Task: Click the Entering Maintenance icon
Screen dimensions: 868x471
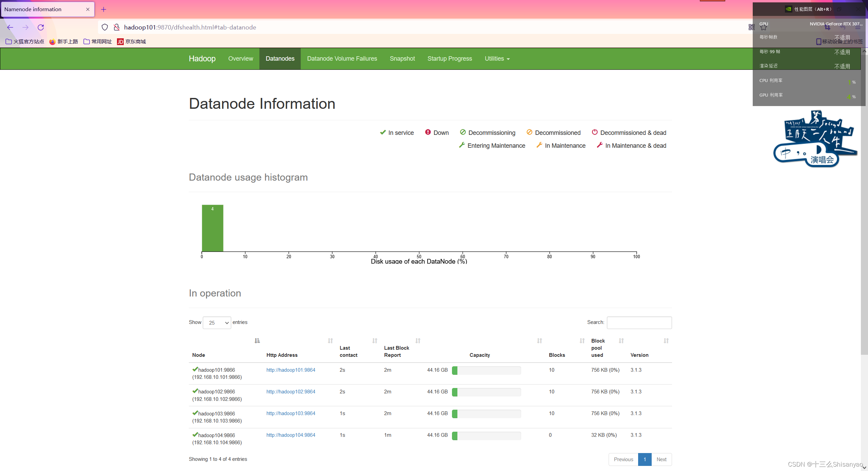Action: (x=461, y=145)
